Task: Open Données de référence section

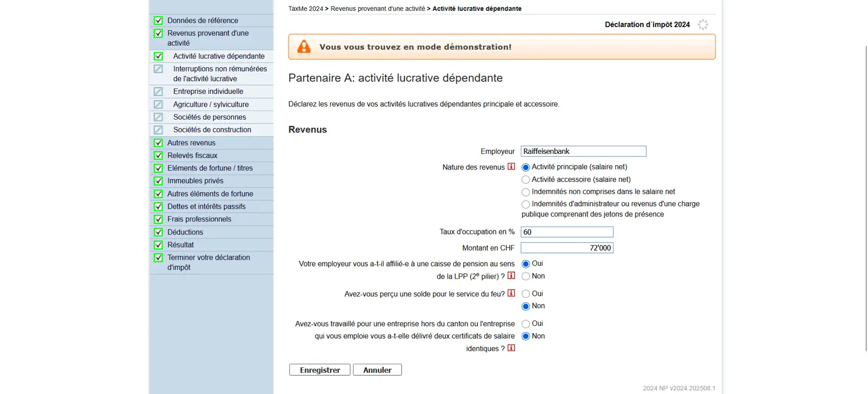Action: 202,21
